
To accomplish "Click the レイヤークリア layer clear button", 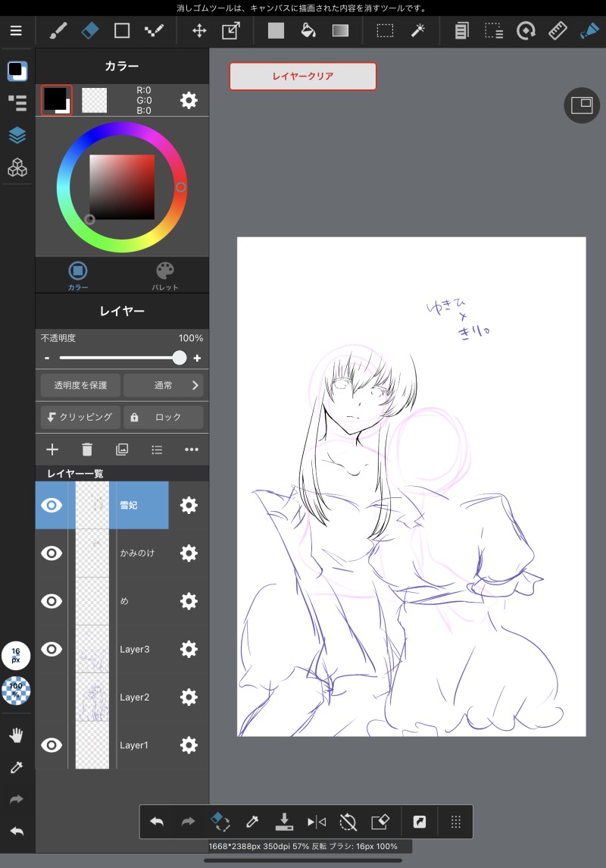I will 303,77.
